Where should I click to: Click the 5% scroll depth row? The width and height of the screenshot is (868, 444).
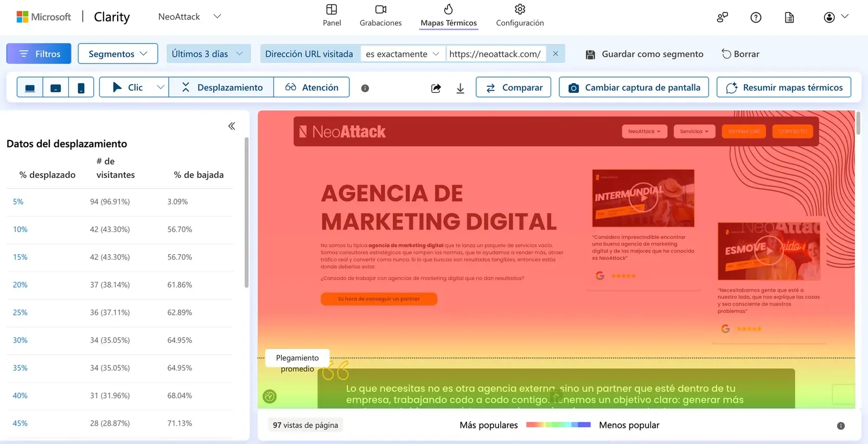click(x=119, y=202)
